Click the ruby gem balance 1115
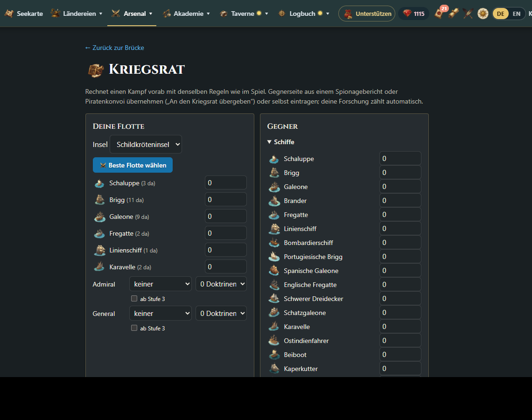This screenshot has width=532, height=420. click(x=413, y=14)
